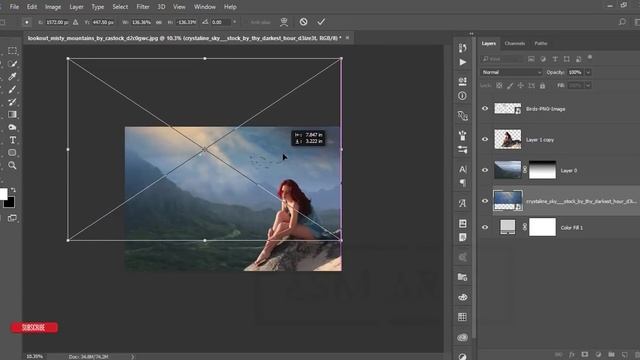Open the Swatches grid panel icon
640x360 pixels.
coord(462,317)
